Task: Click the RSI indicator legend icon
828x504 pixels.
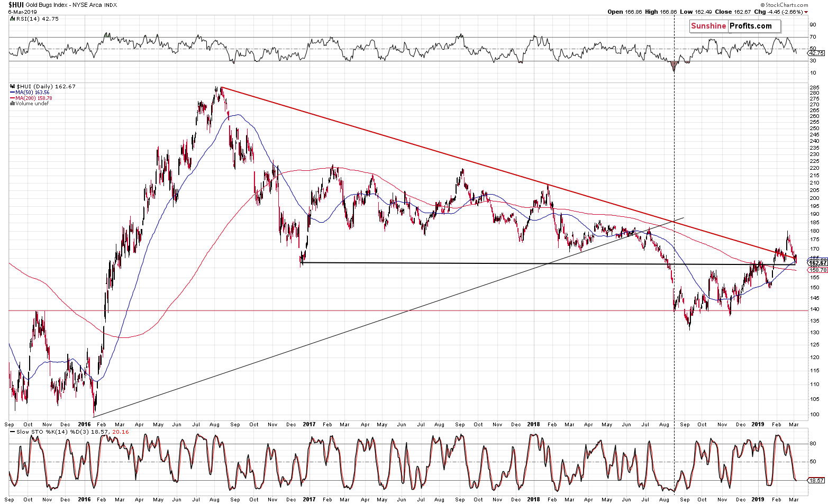Action: (12, 19)
